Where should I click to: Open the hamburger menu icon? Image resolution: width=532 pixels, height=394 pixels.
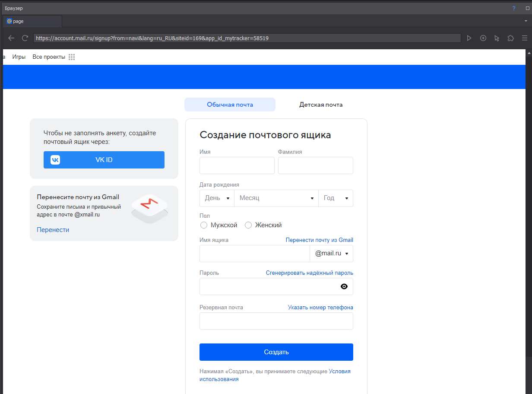click(524, 38)
